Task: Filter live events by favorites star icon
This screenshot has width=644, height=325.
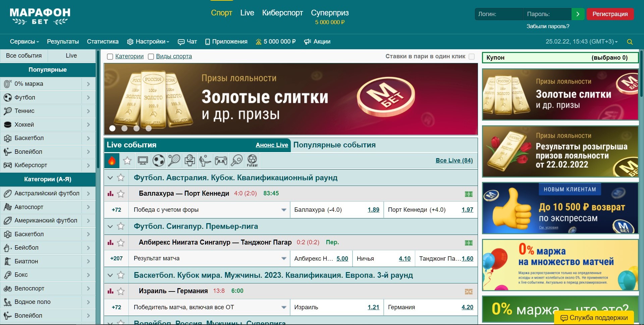Action: [x=127, y=161]
